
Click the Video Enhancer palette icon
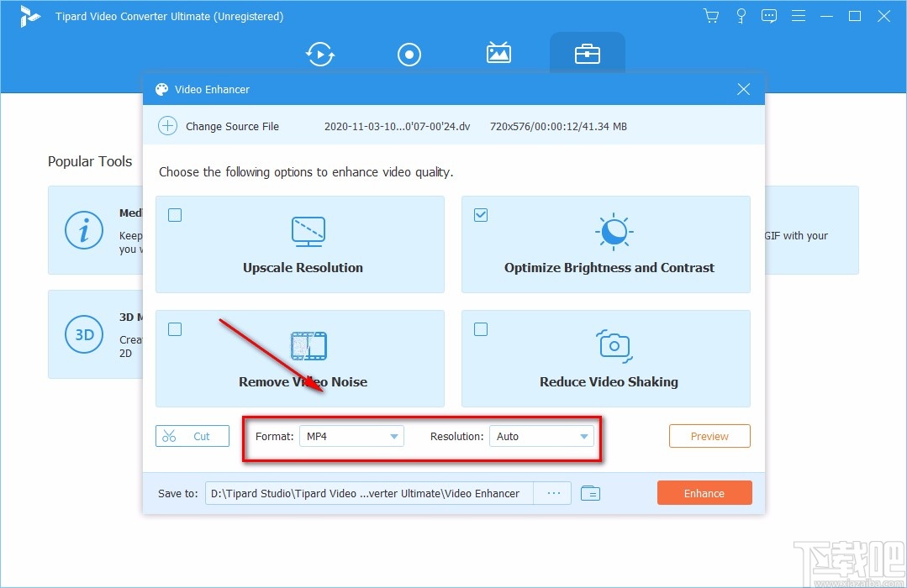[162, 89]
